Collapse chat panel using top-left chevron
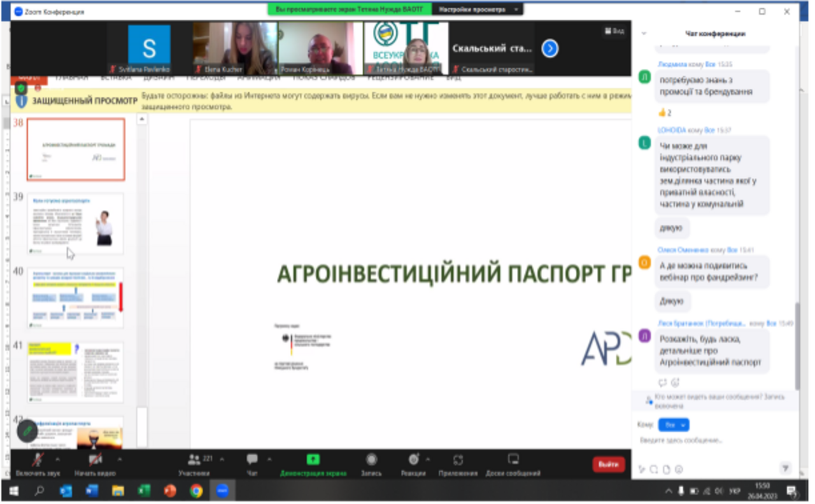 tap(644, 34)
